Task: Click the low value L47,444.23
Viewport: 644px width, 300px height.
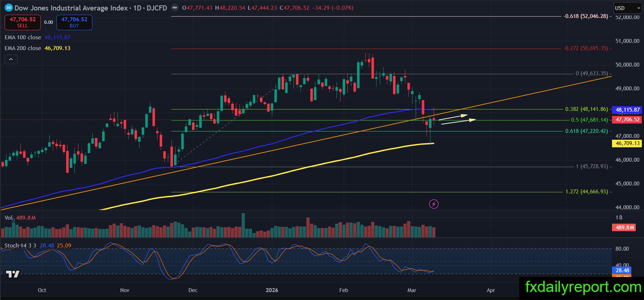Action: coord(262,8)
